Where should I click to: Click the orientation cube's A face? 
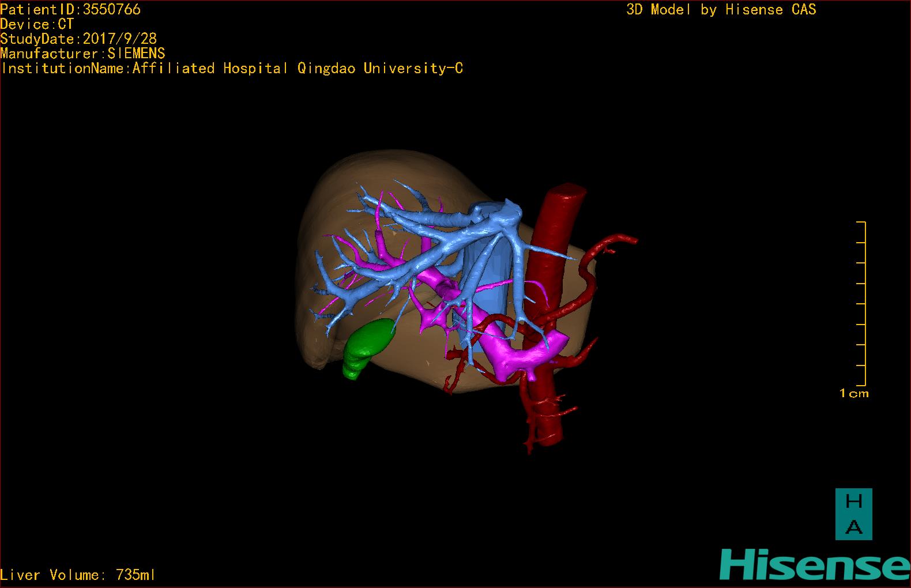pos(853,527)
